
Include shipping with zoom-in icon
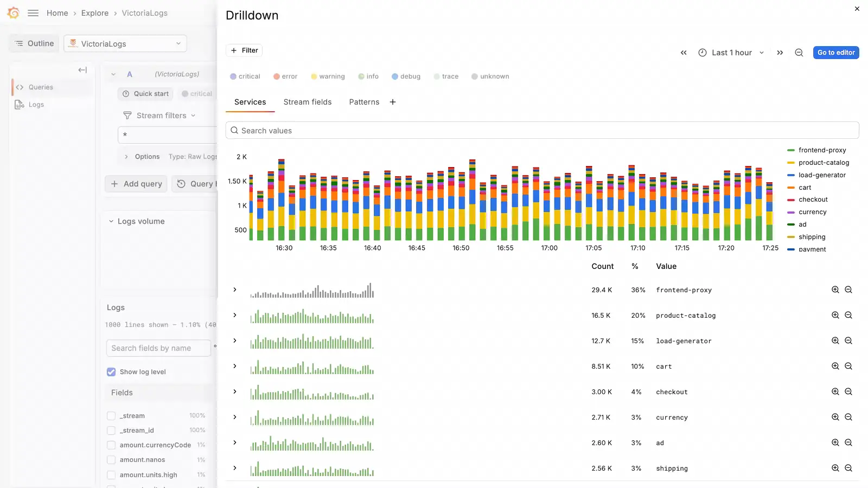click(835, 468)
